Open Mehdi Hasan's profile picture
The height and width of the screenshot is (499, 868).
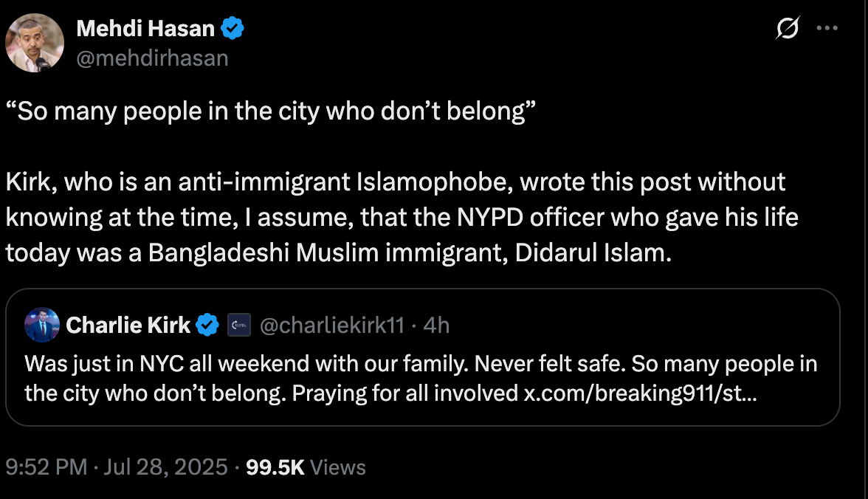(34, 44)
